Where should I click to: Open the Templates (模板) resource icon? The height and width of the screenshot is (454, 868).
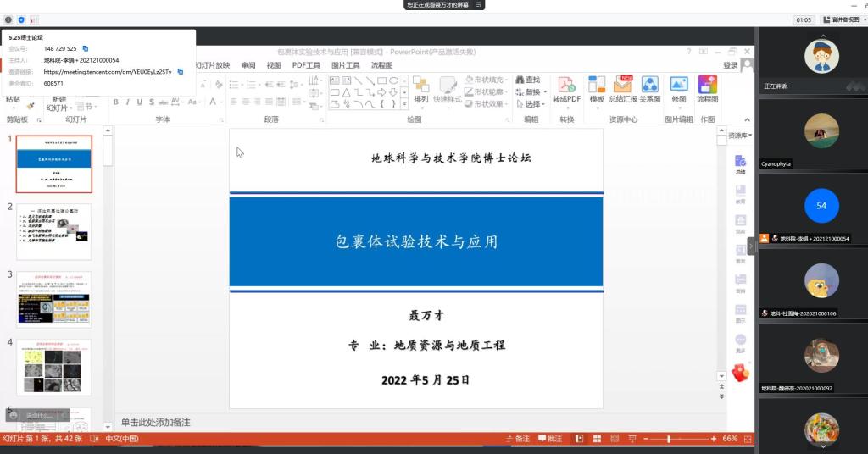tap(597, 86)
